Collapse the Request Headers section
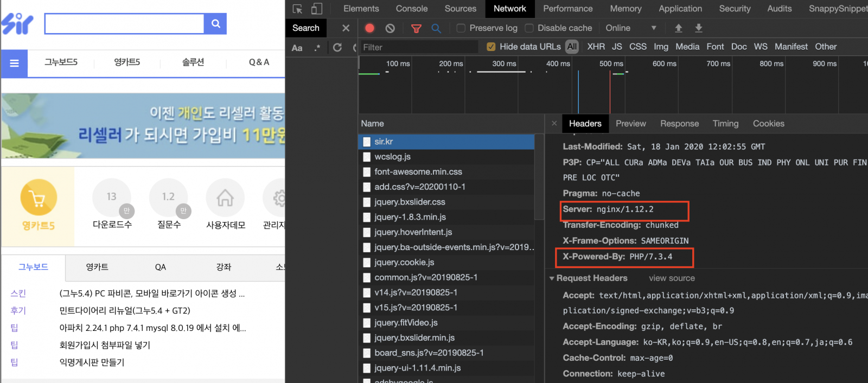Viewport: 868px width, 383px height. click(552, 278)
